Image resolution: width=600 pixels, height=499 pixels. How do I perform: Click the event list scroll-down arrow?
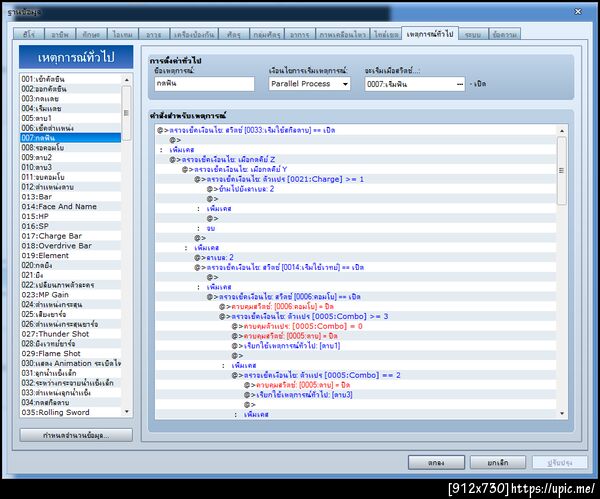127,412
